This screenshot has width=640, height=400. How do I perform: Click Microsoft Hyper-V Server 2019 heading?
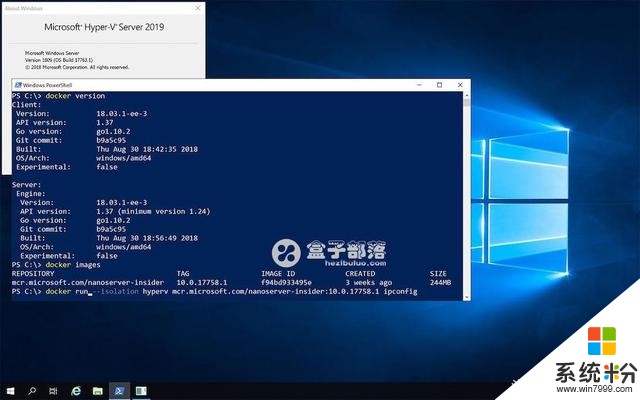[104, 27]
